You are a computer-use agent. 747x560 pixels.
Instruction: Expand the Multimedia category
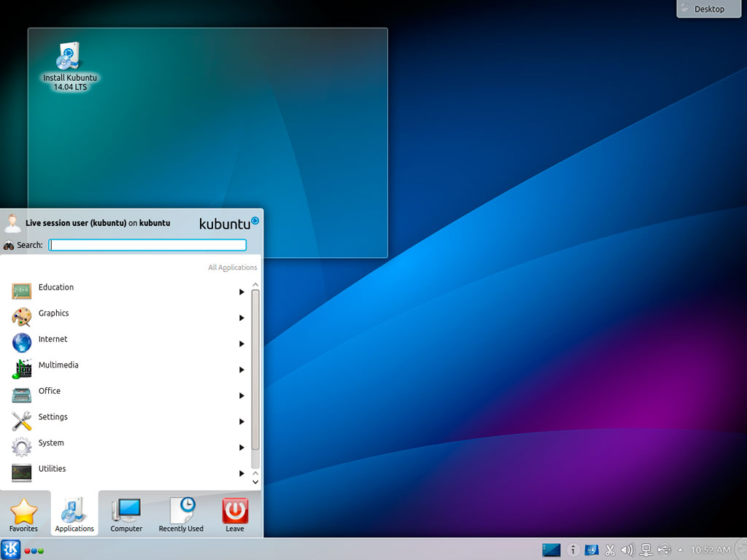(x=241, y=370)
